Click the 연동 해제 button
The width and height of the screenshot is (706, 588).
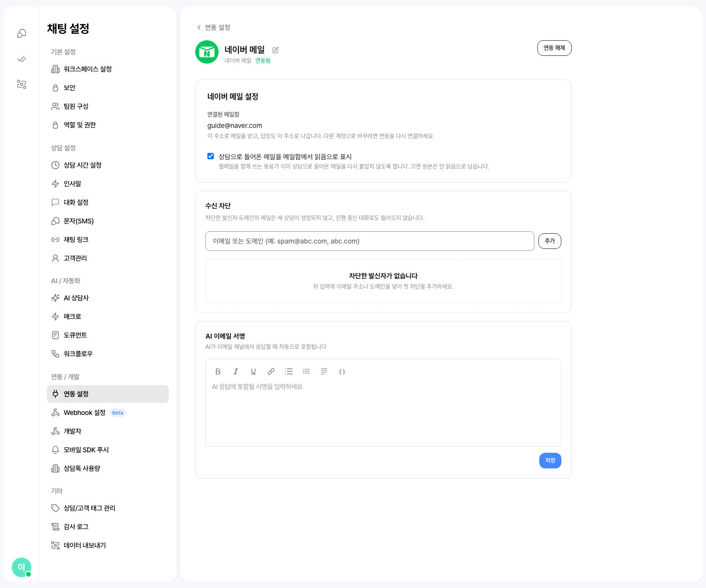[x=555, y=48]
